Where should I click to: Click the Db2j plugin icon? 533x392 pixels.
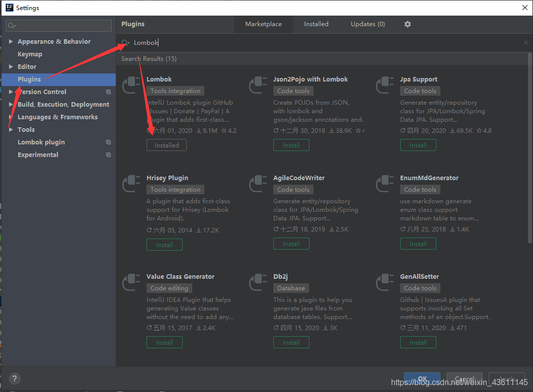pyautogui.click(x=258, y=282)
